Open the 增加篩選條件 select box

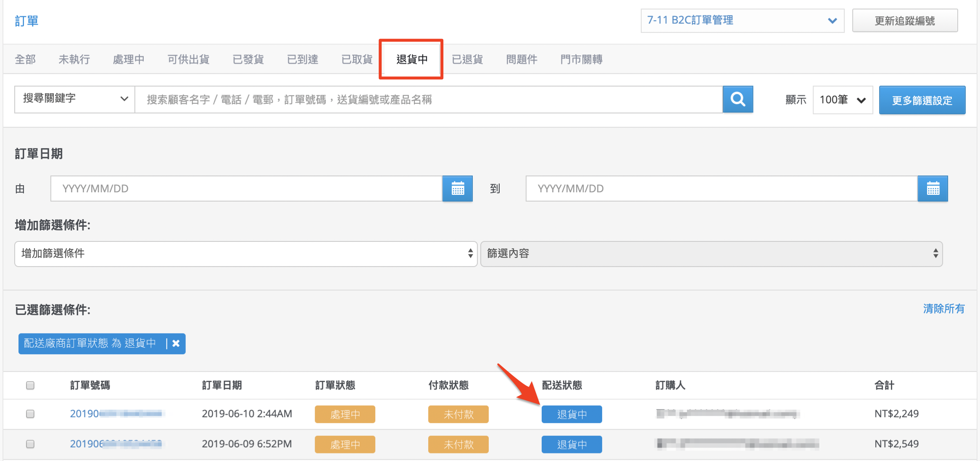point(246,254)
